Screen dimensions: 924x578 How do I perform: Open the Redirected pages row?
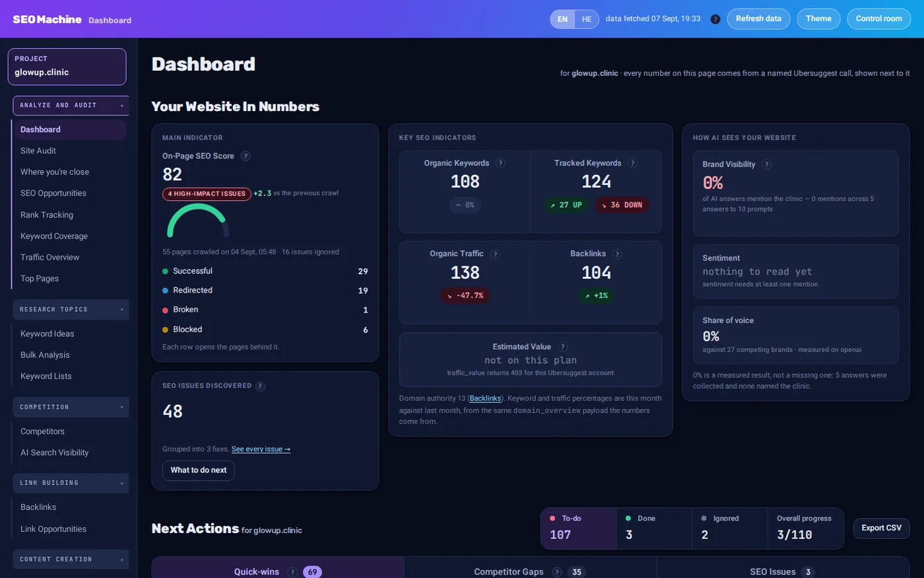click(x=265, y=291)
